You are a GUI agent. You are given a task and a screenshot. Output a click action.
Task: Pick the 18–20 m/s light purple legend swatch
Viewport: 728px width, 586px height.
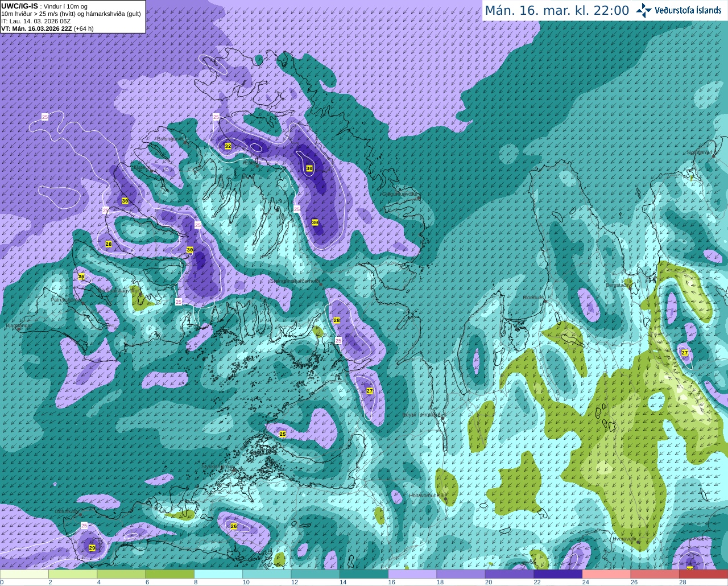pos(461,574)
